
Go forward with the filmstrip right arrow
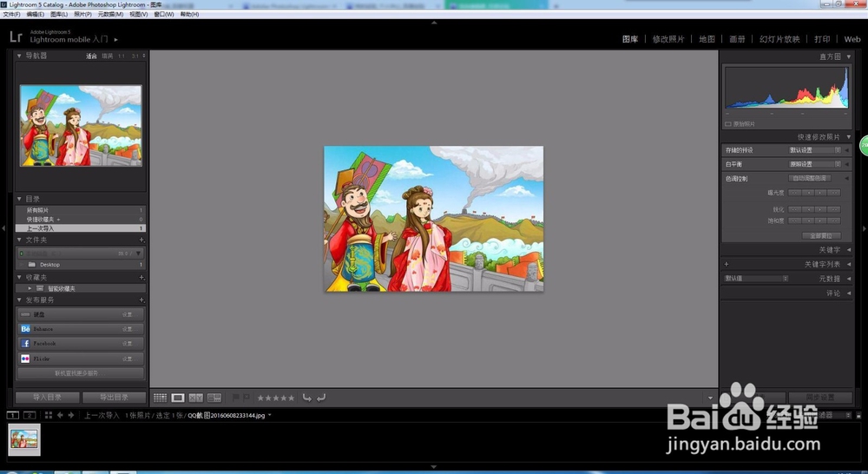coord(71,415)
